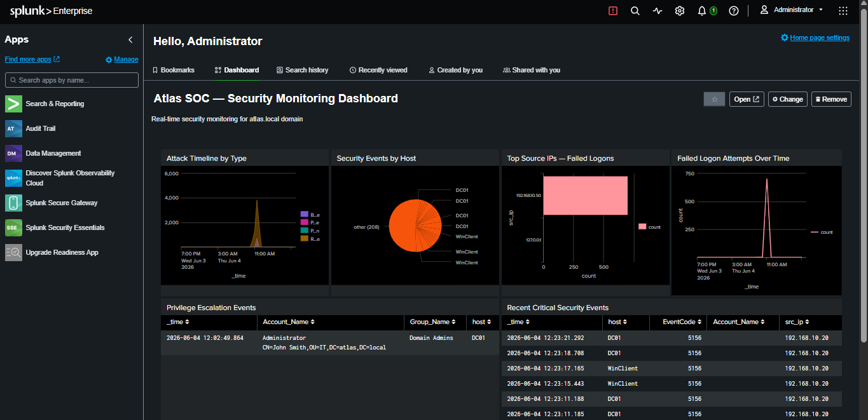868x420 pixels.
Task: Click the Manage apps link
Action: 122,59
